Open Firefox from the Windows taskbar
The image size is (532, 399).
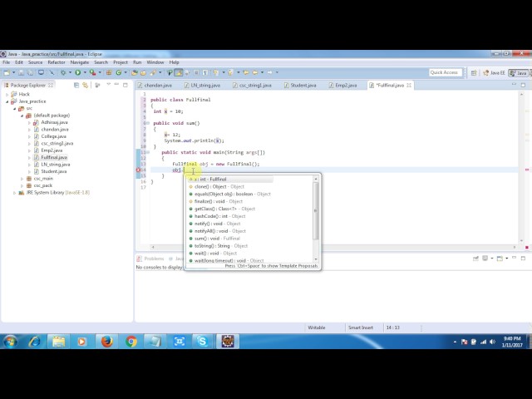point(107,342)
